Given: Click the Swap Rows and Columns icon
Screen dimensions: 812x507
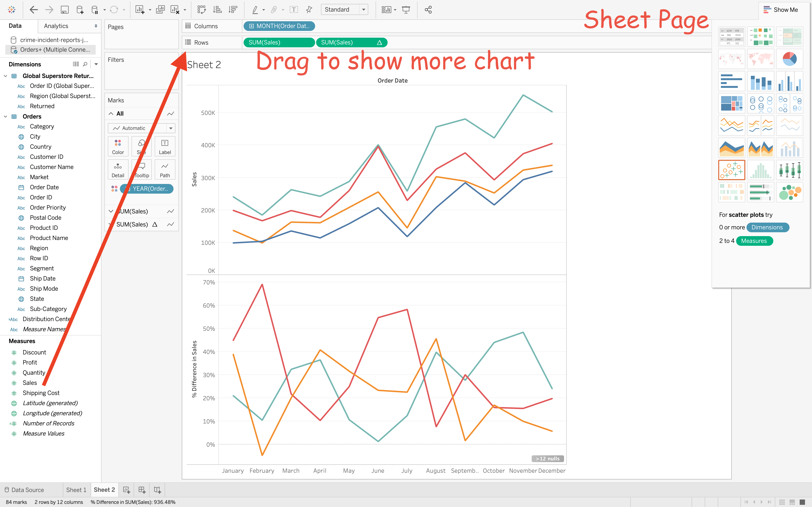Looking at the screenshot, I should (201, 10).
